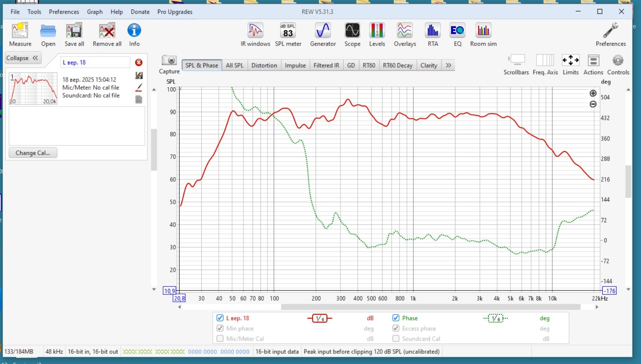Screen dimensions: 641x364
Task: Show more graph tabs with chevron
Action: [448, 65]
